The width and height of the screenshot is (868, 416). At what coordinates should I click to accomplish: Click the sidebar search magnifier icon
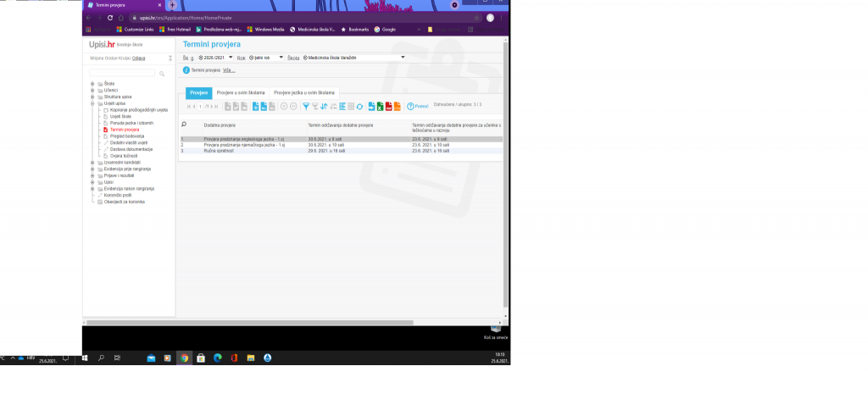pos(161,74)
